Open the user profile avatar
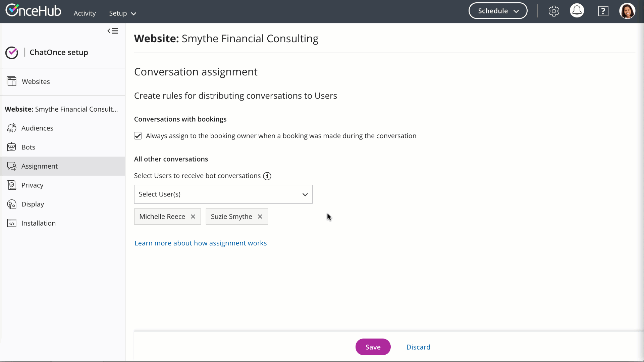 627,11
